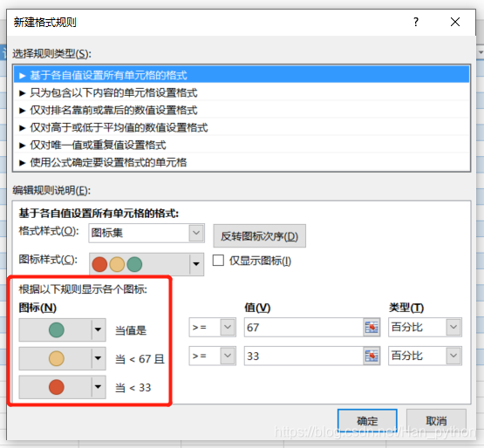Click the value field containing 67
The width and height of the screenshot is (484, 448).
(x=303, y=327)
